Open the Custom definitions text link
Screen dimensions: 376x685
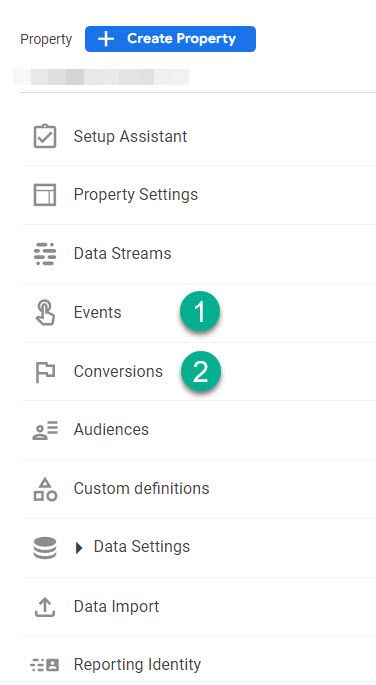141,488
